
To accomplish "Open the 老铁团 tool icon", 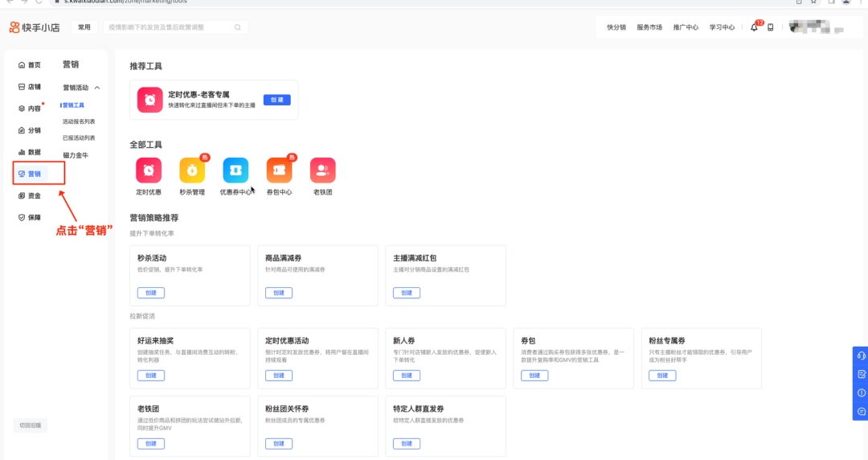I will pyautogui.click(x=322, y=170).
